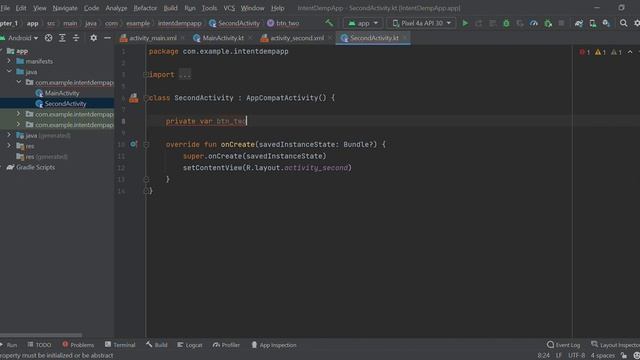Open the app run configuration dropdown
This screenshot has width=640, height=360.
coord(363,23)
